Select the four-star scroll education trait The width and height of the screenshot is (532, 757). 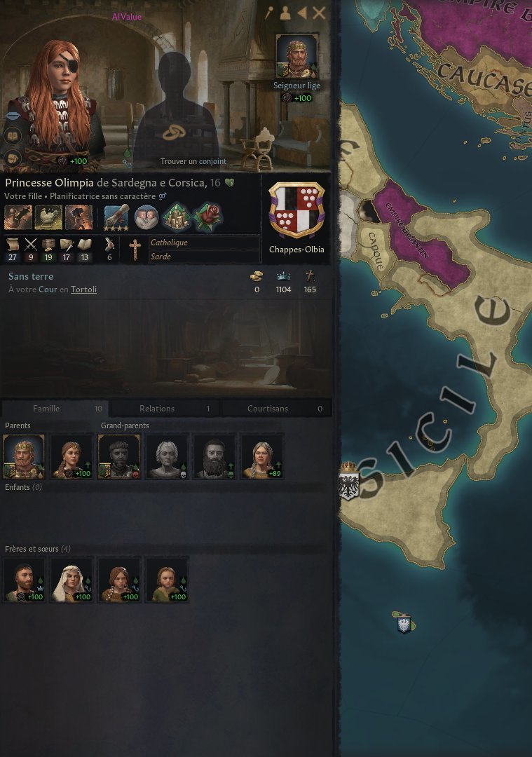pos(116,217)
